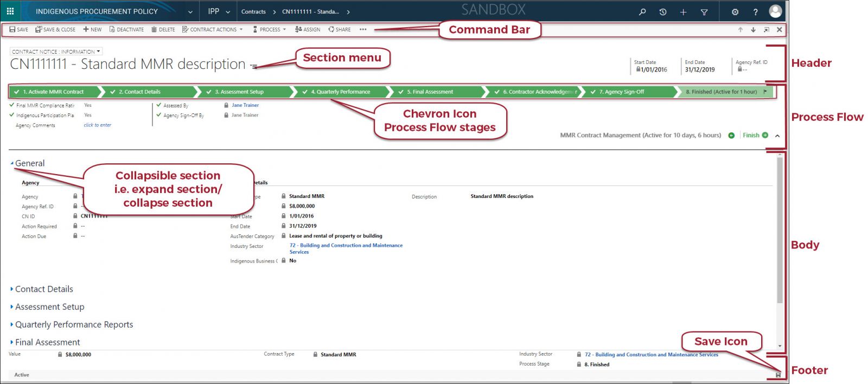The width and height of the screenshot is (868, 384).
Task: Select stage 1. Activate MMR Contract
Action: point(54,92)
